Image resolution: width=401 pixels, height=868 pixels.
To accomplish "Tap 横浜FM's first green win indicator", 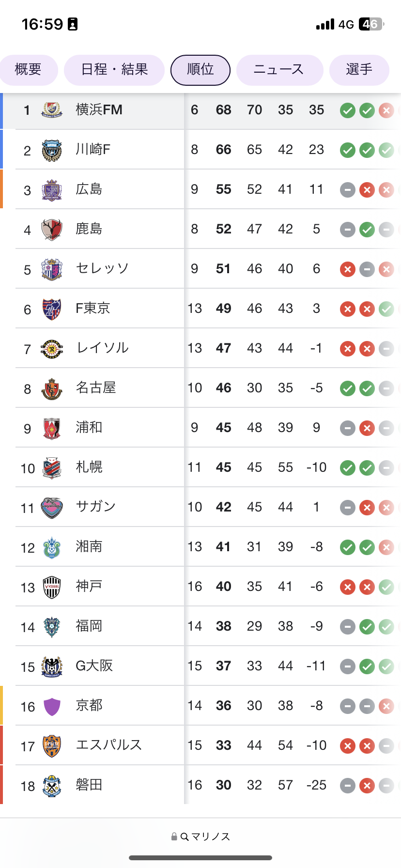I will click(347, 110).
